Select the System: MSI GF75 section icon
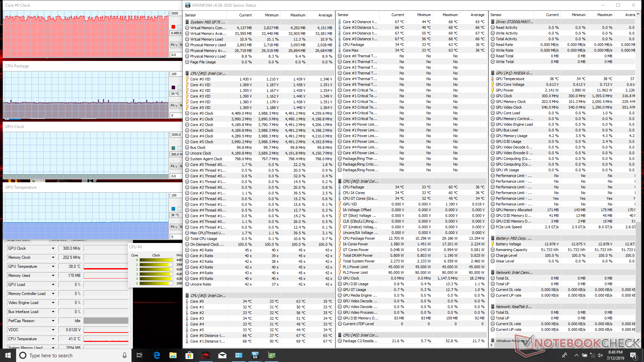This screenshot has width=644, height=362. [x=187, y=22]
